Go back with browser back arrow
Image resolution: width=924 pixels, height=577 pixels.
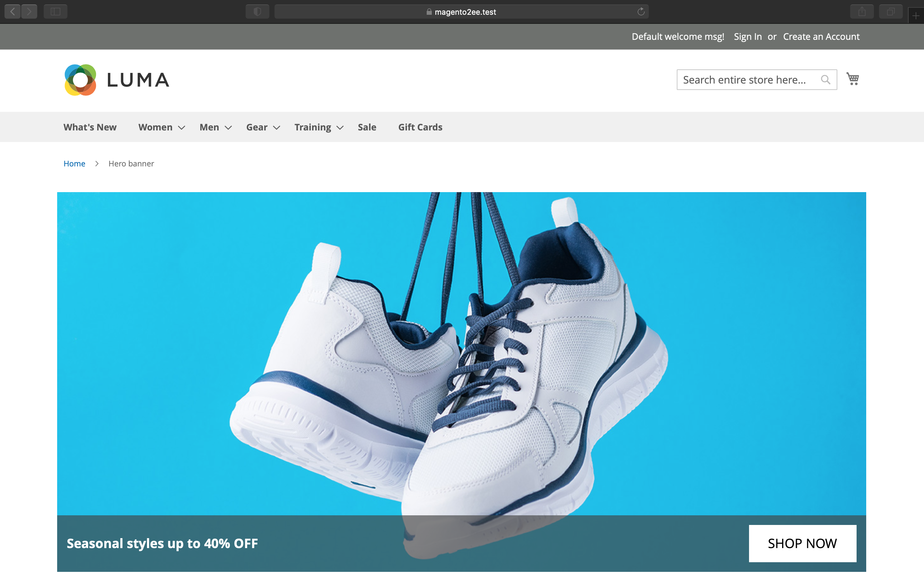coord(13,12)
